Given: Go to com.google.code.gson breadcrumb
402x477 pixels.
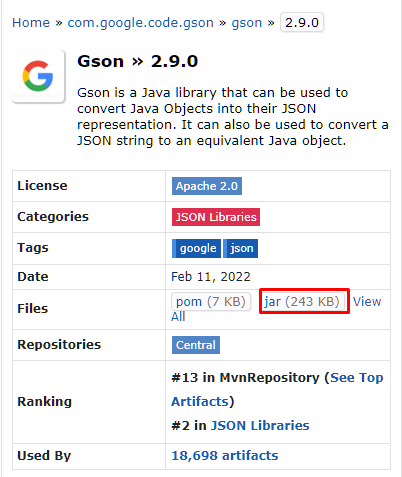Looking at the screenshot, I should (140, 23).
